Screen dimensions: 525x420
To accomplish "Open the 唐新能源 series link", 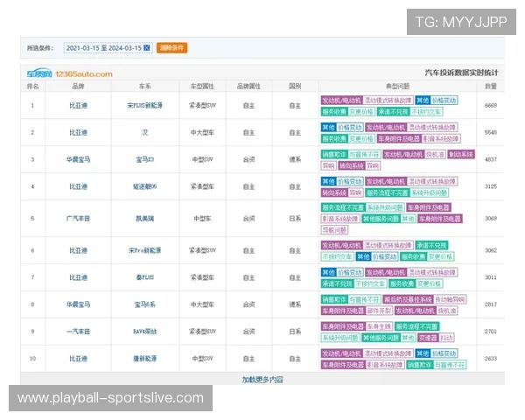I will point(145,359).
